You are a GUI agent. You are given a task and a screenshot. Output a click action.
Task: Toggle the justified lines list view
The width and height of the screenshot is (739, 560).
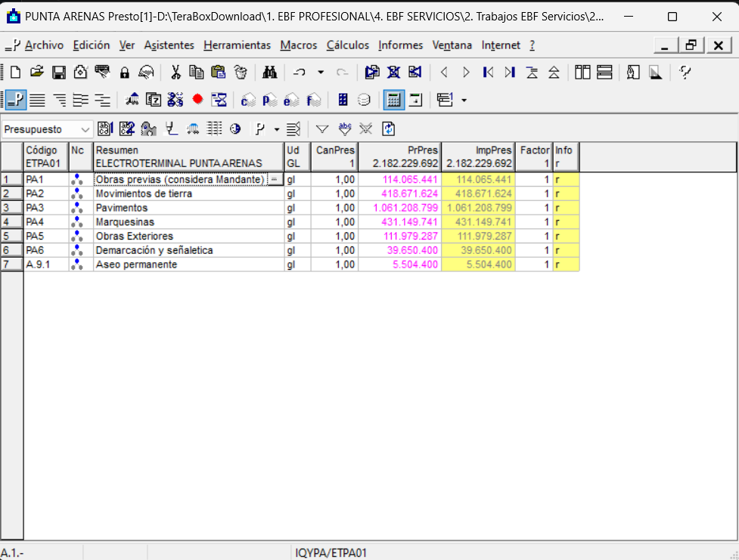pyautogui.click(x=38, y=100)
